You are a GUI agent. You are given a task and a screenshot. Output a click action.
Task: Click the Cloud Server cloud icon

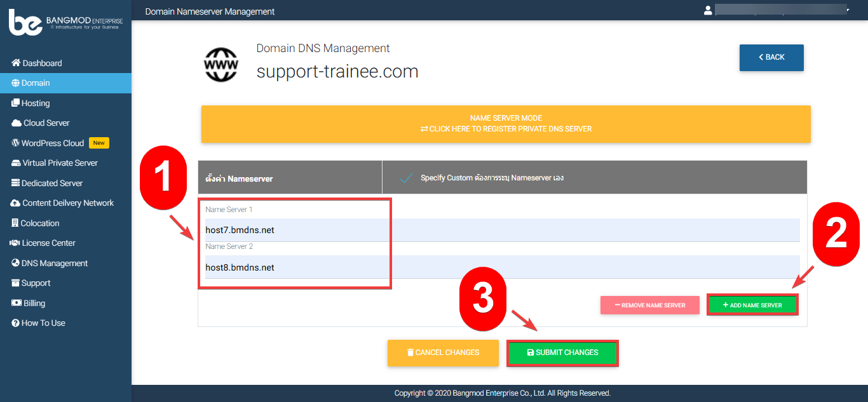(17, 123)
